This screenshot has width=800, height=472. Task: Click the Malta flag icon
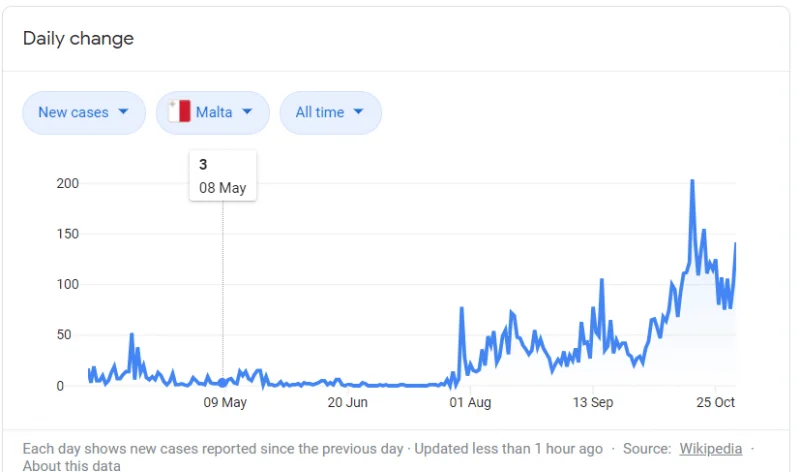(180, 111)
